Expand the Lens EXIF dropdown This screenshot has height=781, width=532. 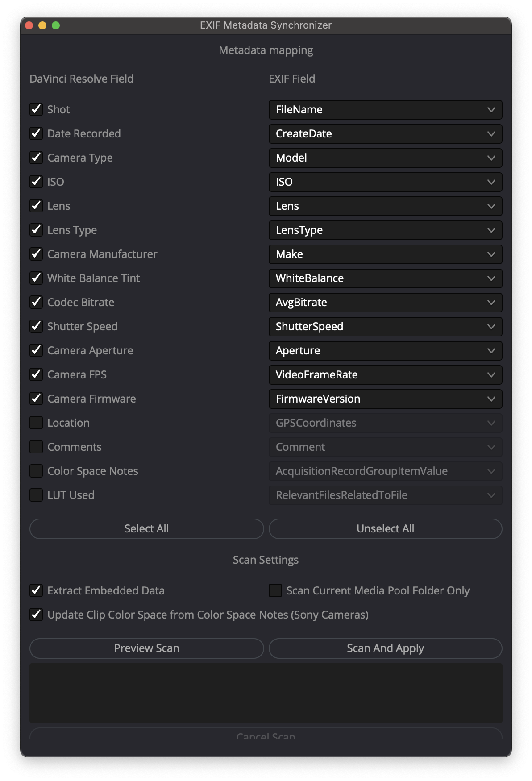coord(386,206)
